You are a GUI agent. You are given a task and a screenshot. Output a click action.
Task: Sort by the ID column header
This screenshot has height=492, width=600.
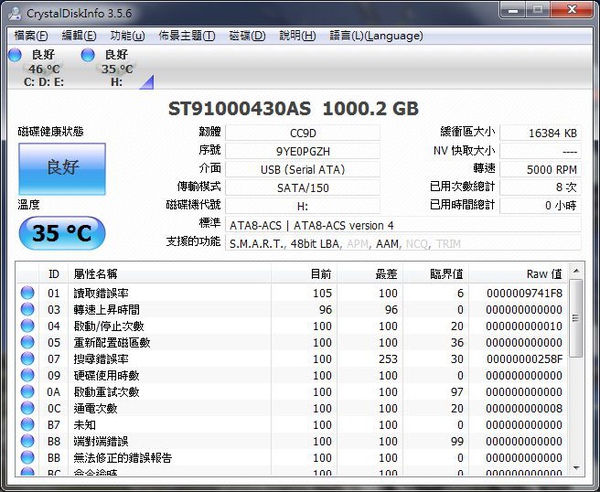point(54,274)
